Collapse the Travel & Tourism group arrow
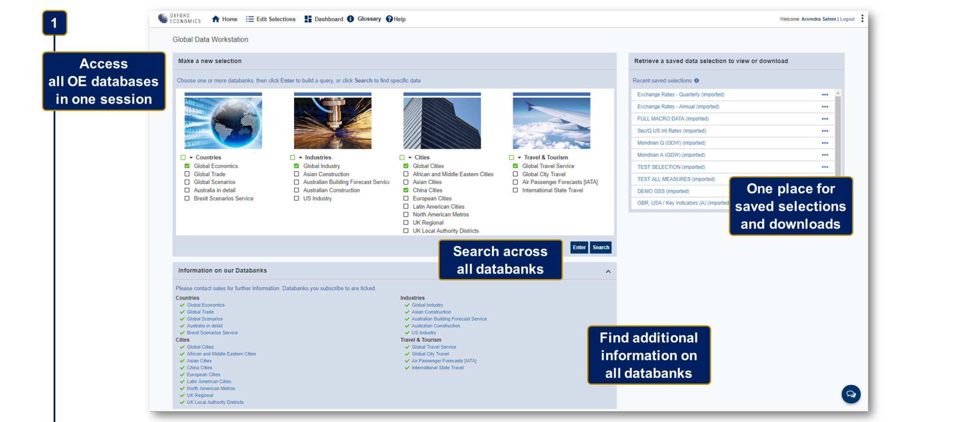Viewport: 980px width, 422px height. click(x=519, y=158)
